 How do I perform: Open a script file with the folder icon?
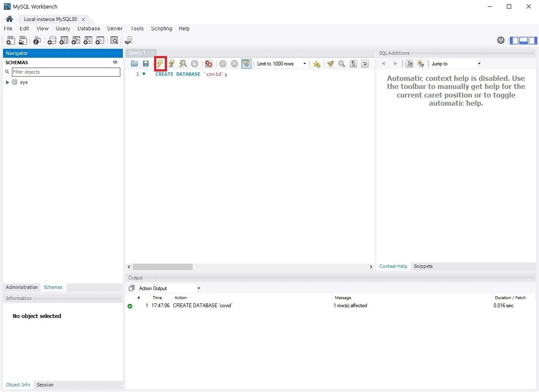[134, 64]
